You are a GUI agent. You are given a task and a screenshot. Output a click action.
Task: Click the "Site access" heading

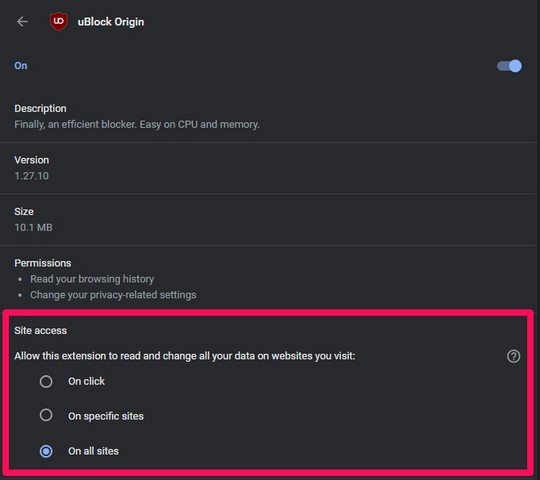(x=41, y=331)
